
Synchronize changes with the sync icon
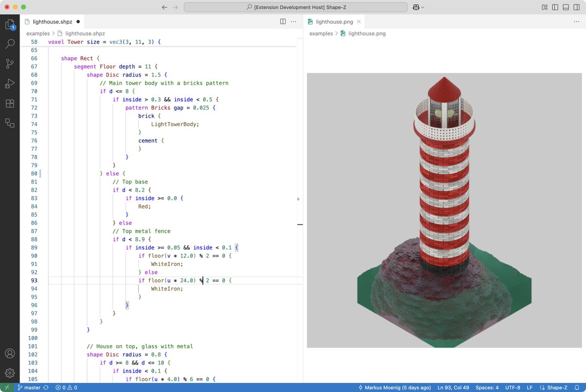point(46,388)
